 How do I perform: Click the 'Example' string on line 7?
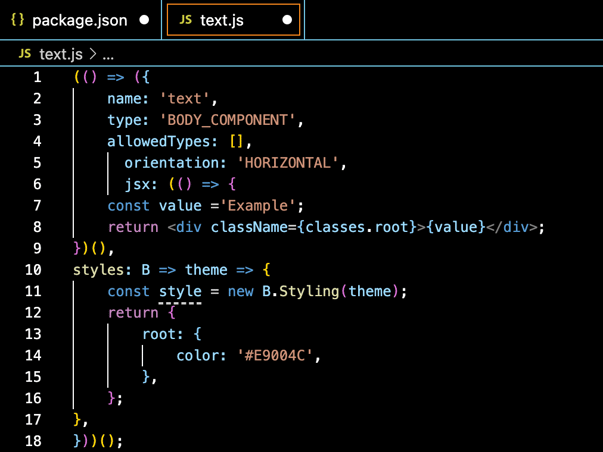[263, 206]
